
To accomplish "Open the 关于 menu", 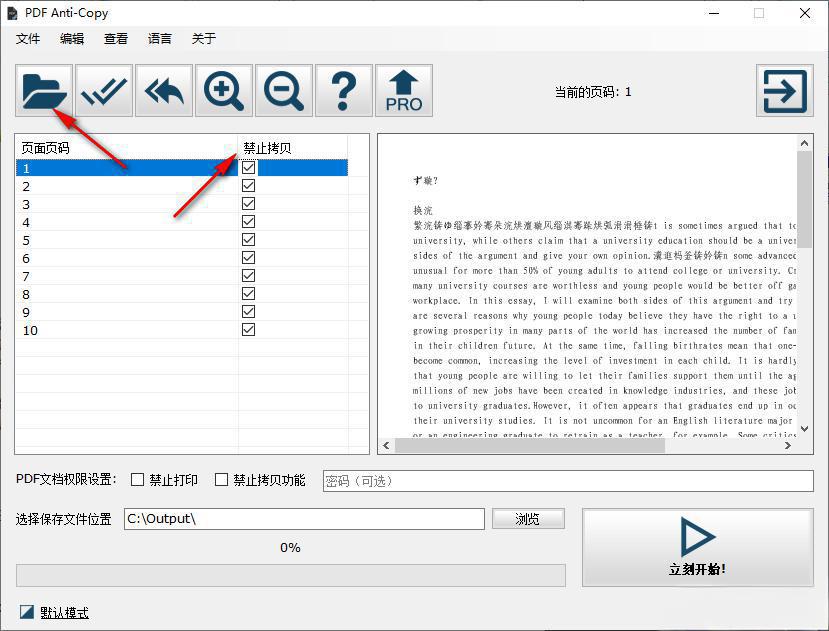I will pyautogui.click(x=203, y=38).
